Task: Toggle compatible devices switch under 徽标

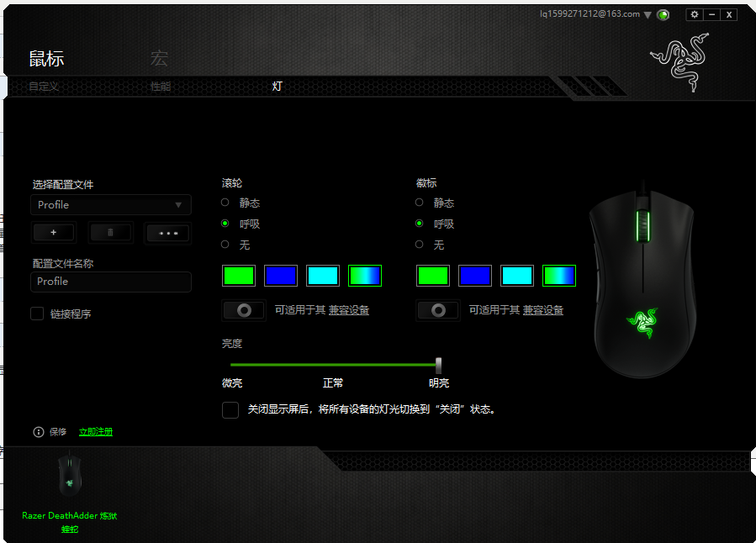Action: 438,310
